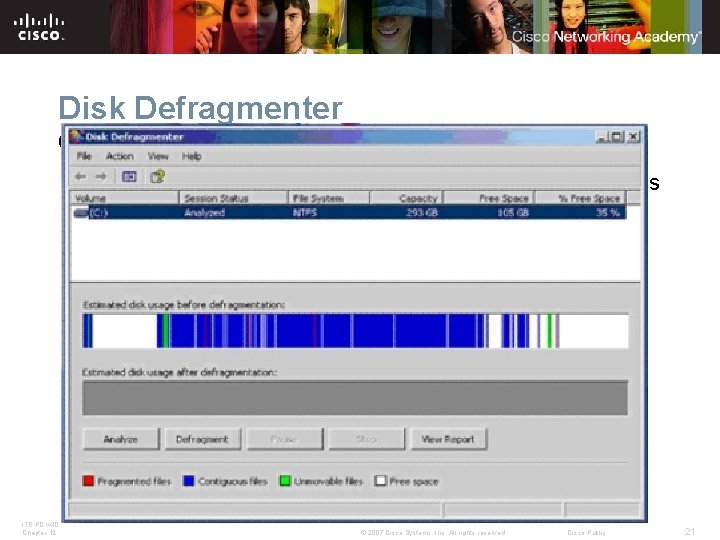
Task: Click the green Unmovable files legend swatch
Action: coord(285,481)
